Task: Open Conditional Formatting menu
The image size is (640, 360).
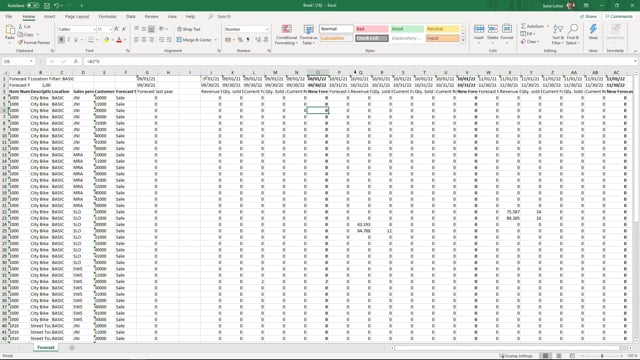Action: [x=287, y=35]
